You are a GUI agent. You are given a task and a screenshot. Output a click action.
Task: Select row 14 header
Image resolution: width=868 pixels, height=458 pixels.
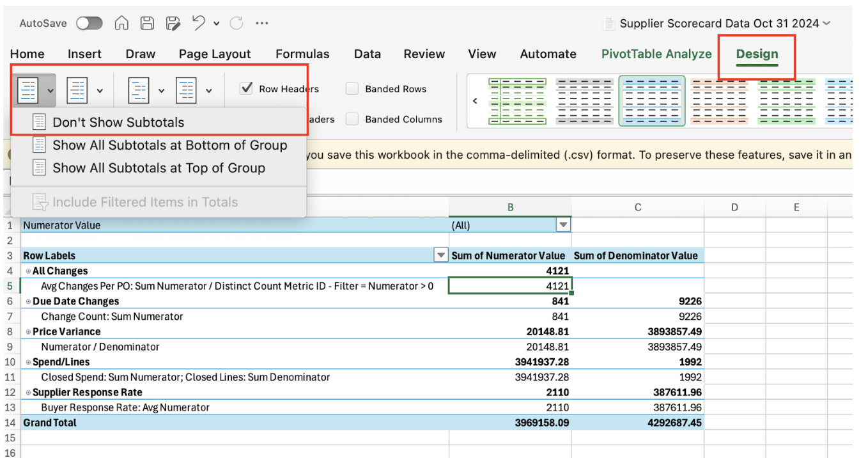point(10,423)
